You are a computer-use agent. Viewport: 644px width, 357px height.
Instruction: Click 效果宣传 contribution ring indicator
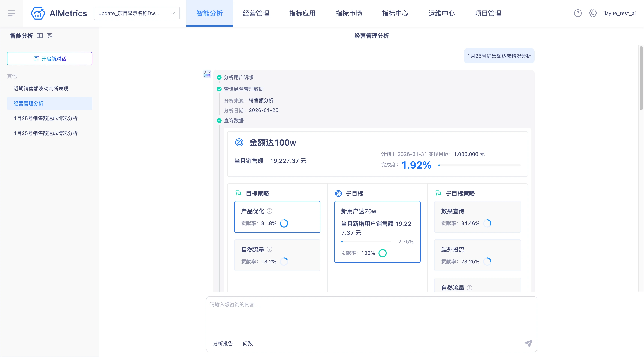tap(487, 223)
